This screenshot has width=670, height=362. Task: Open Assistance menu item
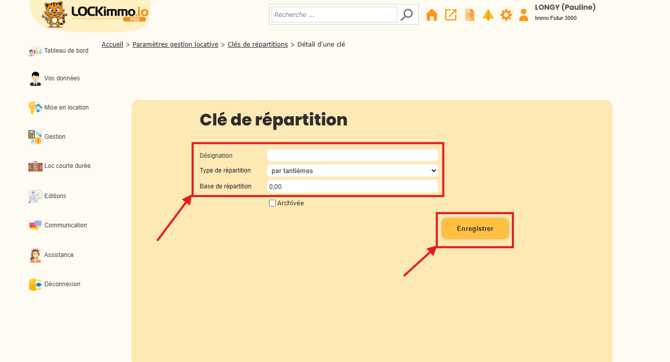point(59,255)
